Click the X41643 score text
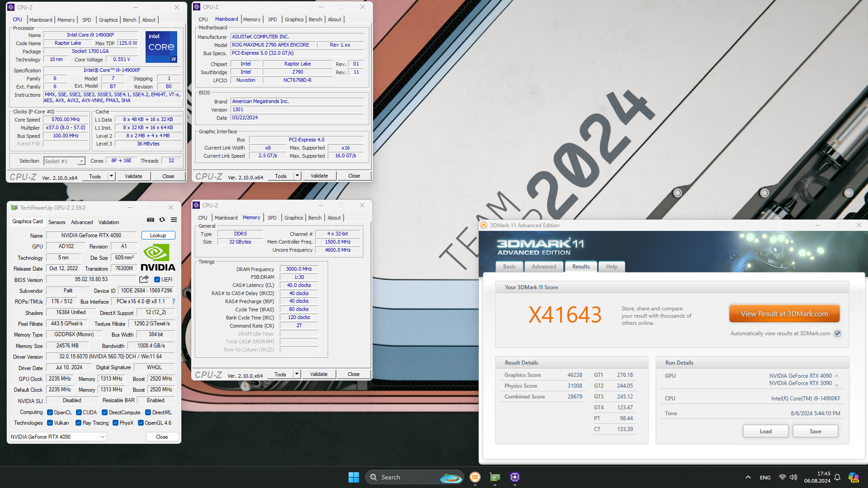 [565, 314]
